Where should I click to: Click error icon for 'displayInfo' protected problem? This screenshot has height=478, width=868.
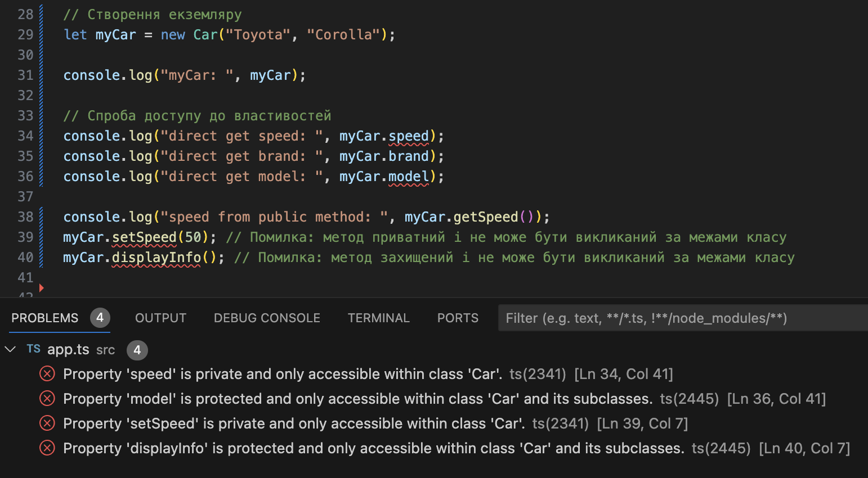tap(47, 448)
